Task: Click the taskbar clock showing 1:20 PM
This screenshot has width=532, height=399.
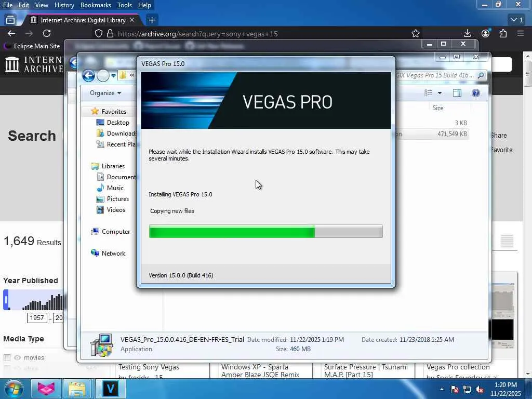Action: [x=506, y=389]
